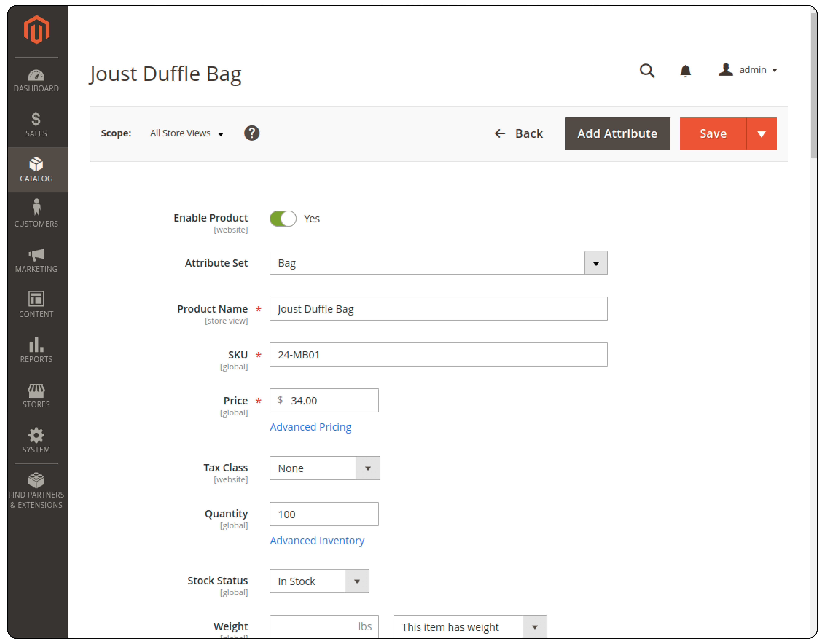Screen dimensions: 825x644
Task: Toggle the Enable Product switch
Action: [x=283, y=219]
